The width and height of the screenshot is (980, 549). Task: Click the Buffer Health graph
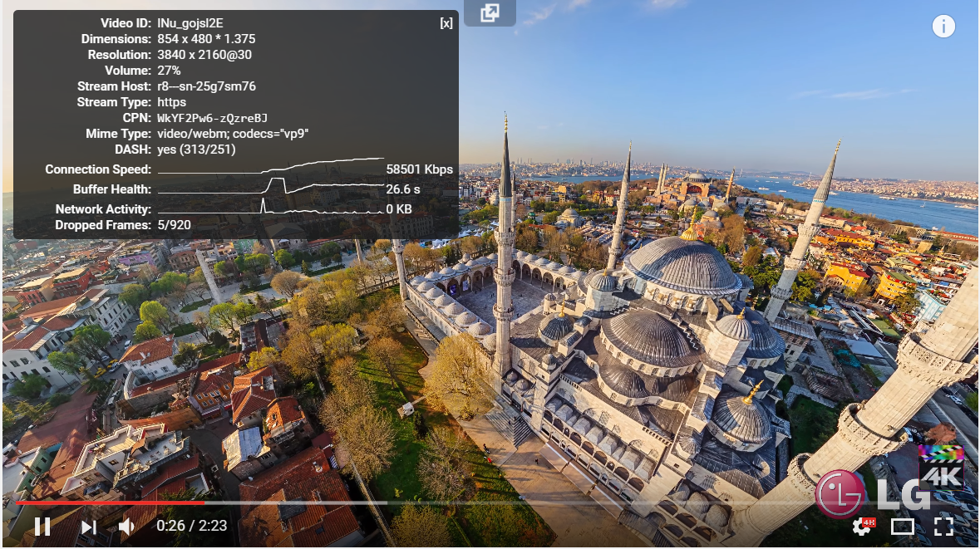click(270, 186)
